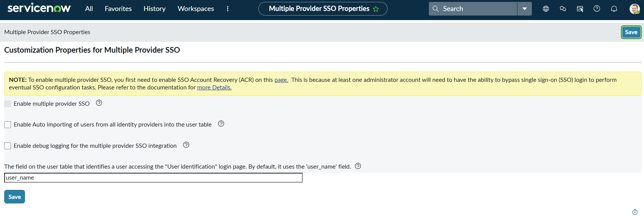Click the user_name text field
Image resolution: width=644 pixels, height=219 pixels.
pyautogui.click(x=153, y=178)
